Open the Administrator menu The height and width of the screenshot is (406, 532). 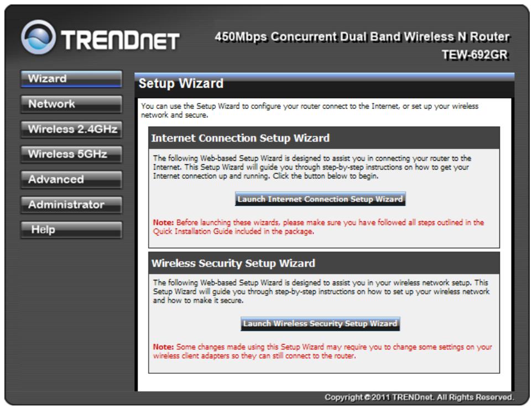[x=71, y=204]
